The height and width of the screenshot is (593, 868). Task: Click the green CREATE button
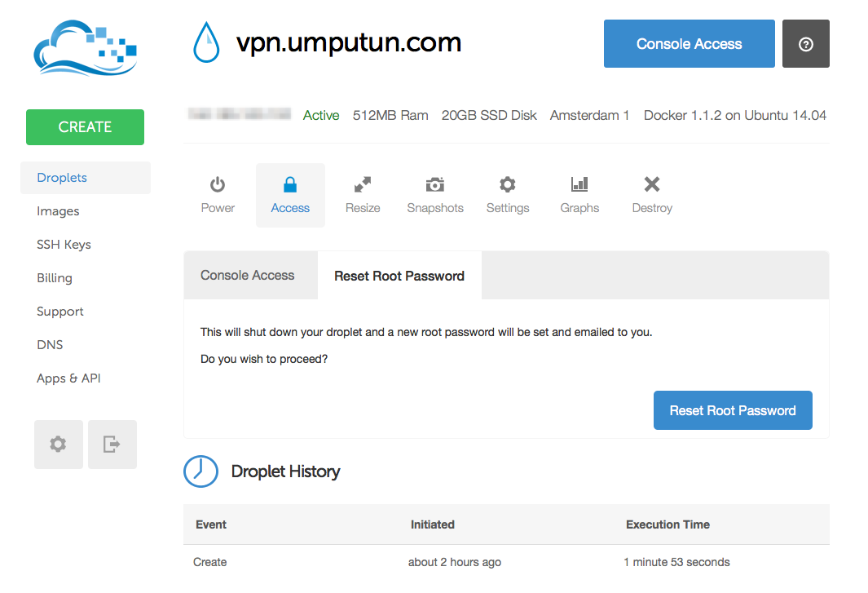pyautogui.click(x=85, y=127)
